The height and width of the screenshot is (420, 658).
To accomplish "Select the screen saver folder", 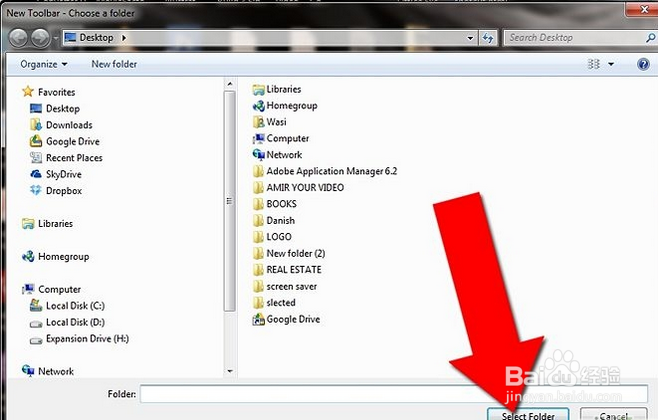I will point(285,287).
